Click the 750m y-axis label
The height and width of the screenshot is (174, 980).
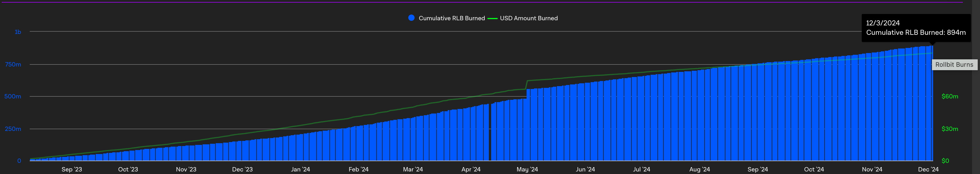(x=13, y=64)
